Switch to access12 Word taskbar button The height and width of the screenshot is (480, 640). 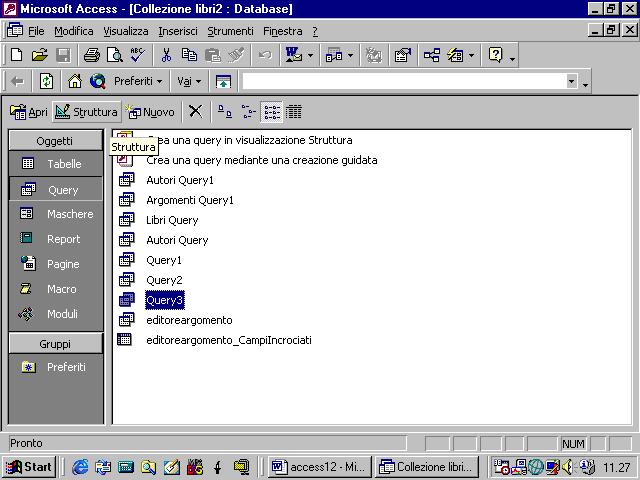(320, 467)
